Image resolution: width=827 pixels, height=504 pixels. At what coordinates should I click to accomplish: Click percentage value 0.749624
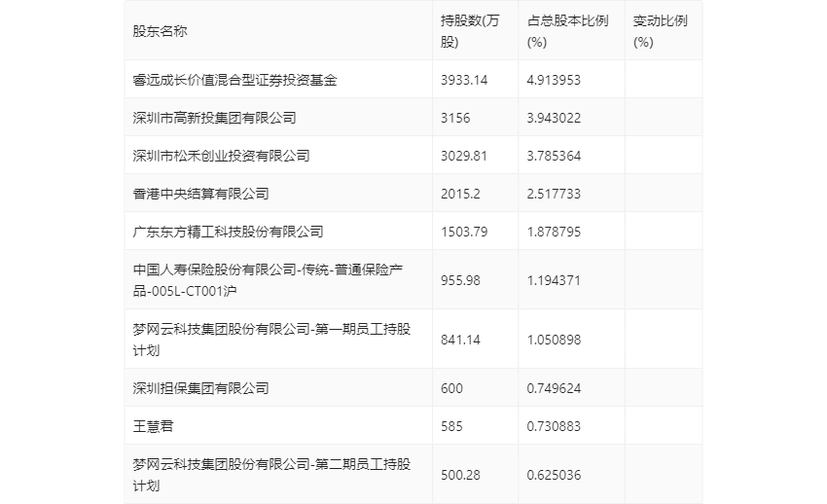click(x=554, y=388)
